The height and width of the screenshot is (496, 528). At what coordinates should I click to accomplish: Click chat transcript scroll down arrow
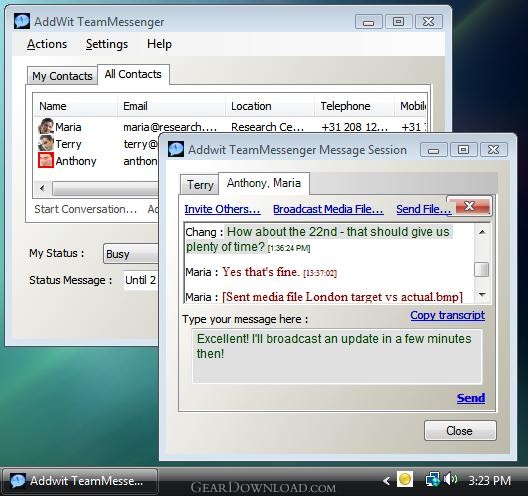click(482, 295)
